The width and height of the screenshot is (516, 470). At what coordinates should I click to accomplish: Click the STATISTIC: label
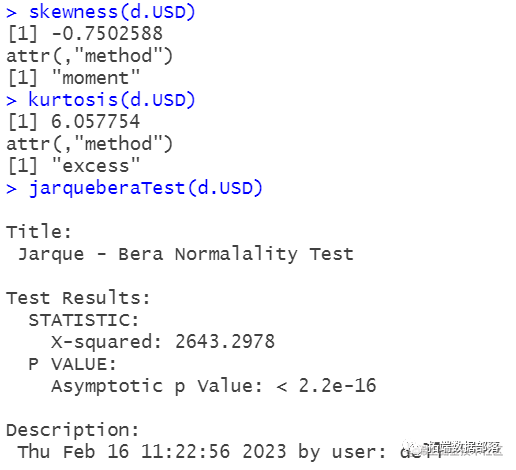coord(84,320)
